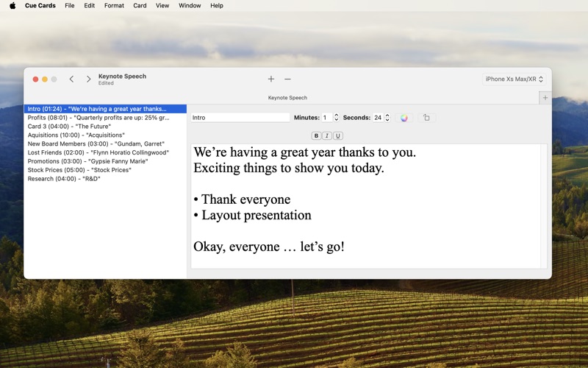Image resolution: width=588 pixels, height=368 pixels.
Task: Open the Card menu
Action: pos(140,6)
